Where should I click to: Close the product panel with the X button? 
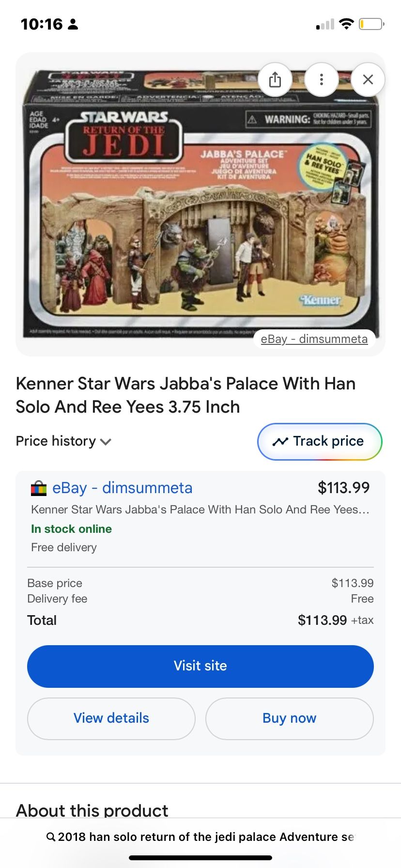(368, 79)
